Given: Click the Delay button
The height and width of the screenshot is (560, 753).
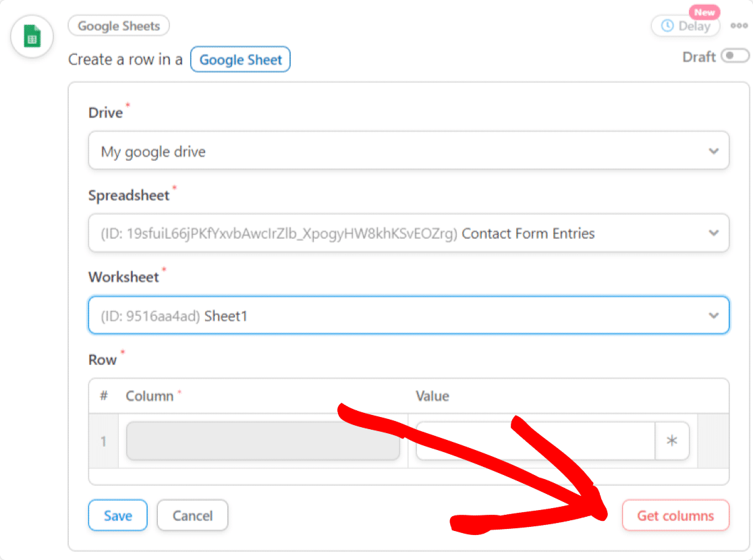Looking at the screenshot, I should [686, 26].
